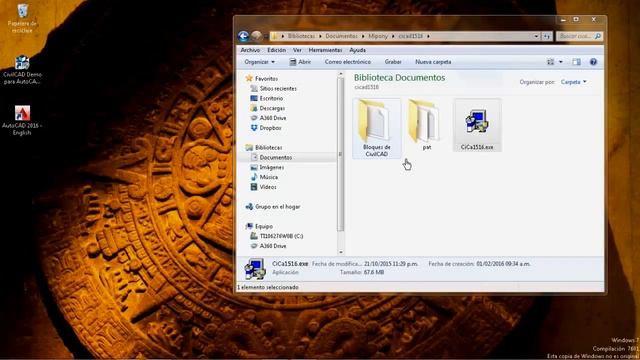
Task: Click Bibliotecas in the address path
Action: pyautogui.click(x=301, y=36)
